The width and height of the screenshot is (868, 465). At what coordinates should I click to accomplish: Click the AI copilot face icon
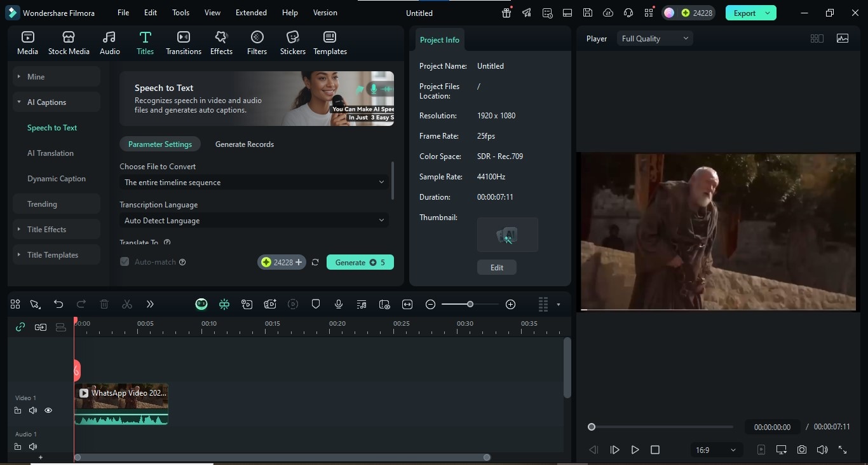point(201,305)
